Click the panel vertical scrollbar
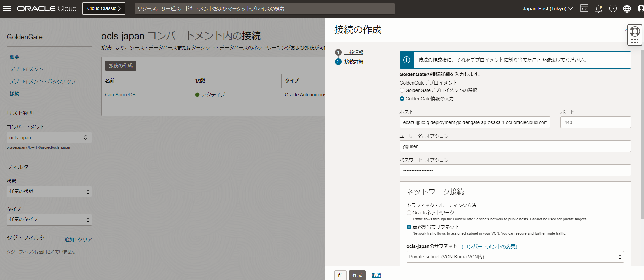Screen dimensions: 644x280 (642, 135)
